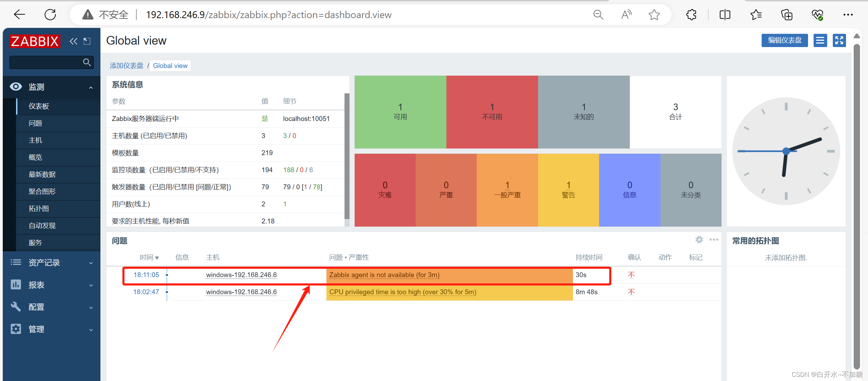This screenshot has width=868, height=381.
Task: Expand the 资产记录 section chevron
Action: (x=91, y=263)
